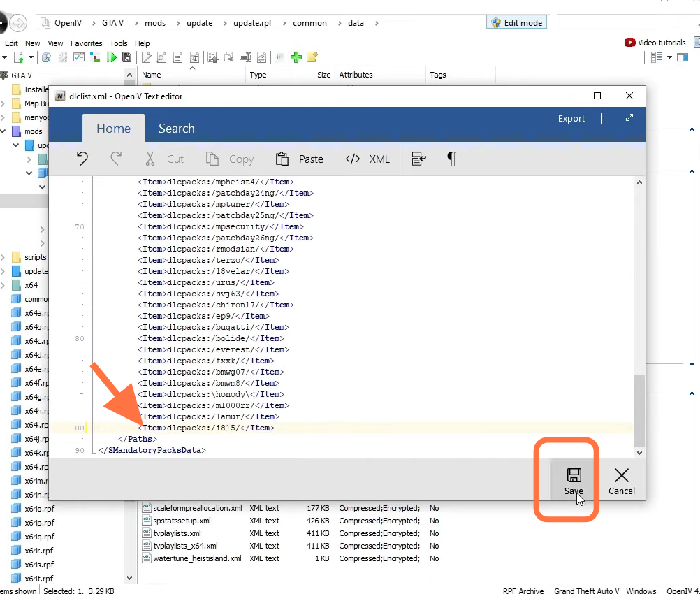Click the Paste clipboard button

299,159
